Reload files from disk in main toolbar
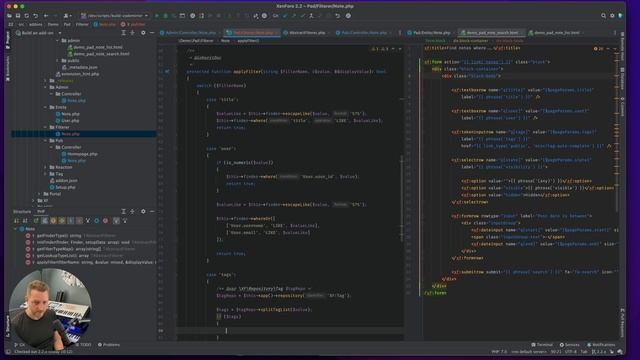Viewport: 640px width, 360px height. point(27,16)
